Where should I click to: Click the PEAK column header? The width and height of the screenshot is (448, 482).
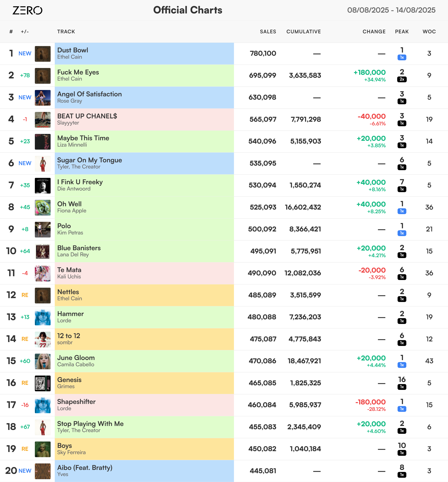click(402, 32)
